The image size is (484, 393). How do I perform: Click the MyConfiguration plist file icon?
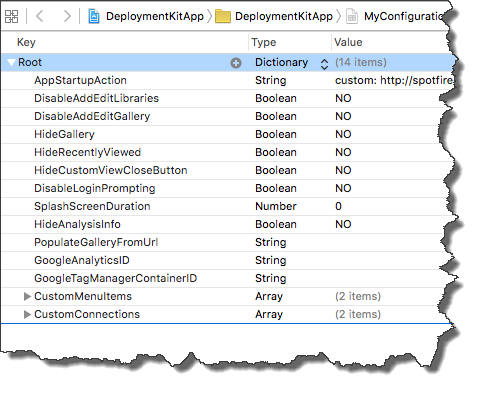[352, 16]
